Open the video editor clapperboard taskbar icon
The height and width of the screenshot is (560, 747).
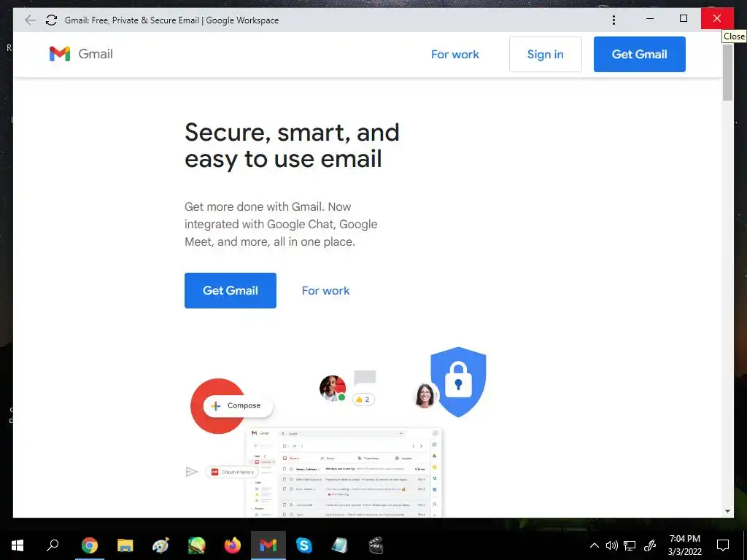tap(376, 545)
